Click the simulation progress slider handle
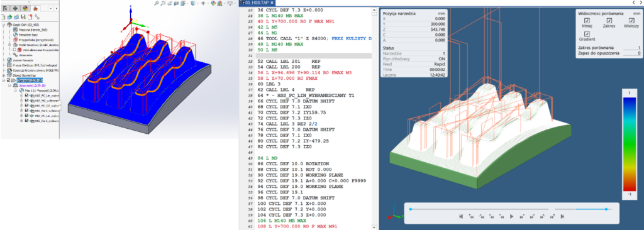 point(410,209)
